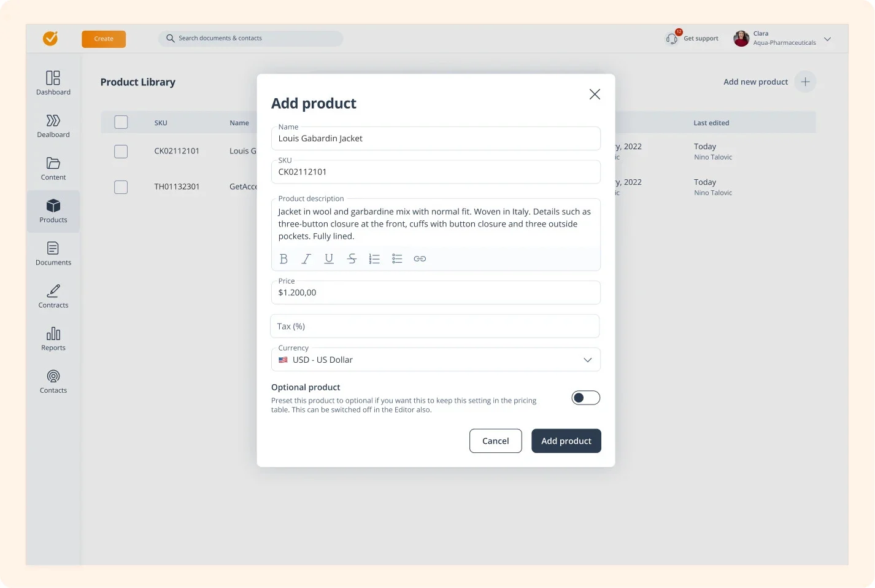Click the Add new product plus icon
Viewport: 875px width, 588px height.
805,81
